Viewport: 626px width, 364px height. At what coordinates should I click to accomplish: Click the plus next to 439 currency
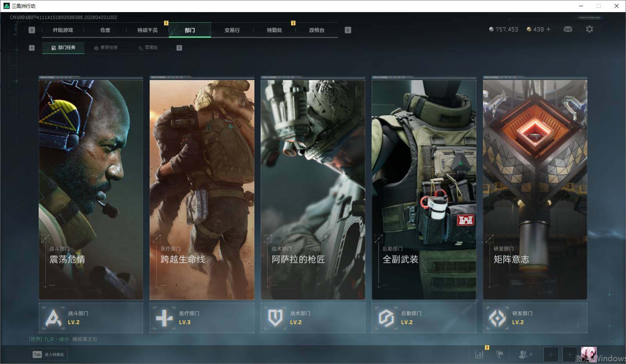point(549,29)
